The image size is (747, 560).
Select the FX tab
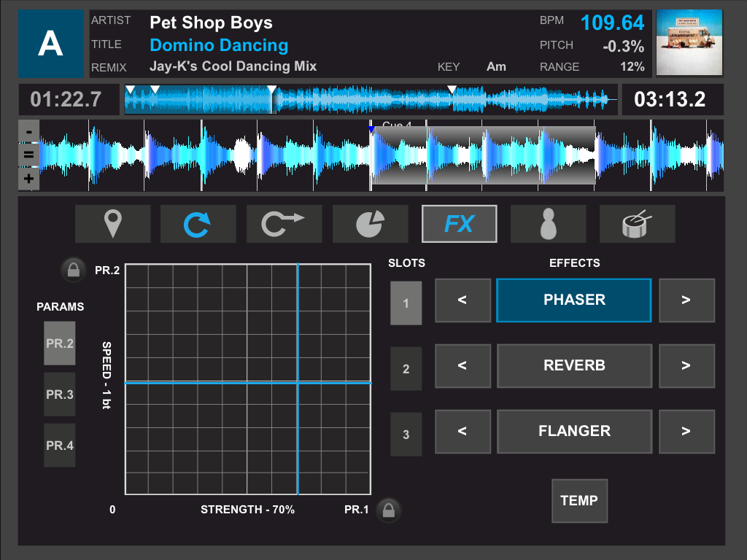[x=459, y=224]
